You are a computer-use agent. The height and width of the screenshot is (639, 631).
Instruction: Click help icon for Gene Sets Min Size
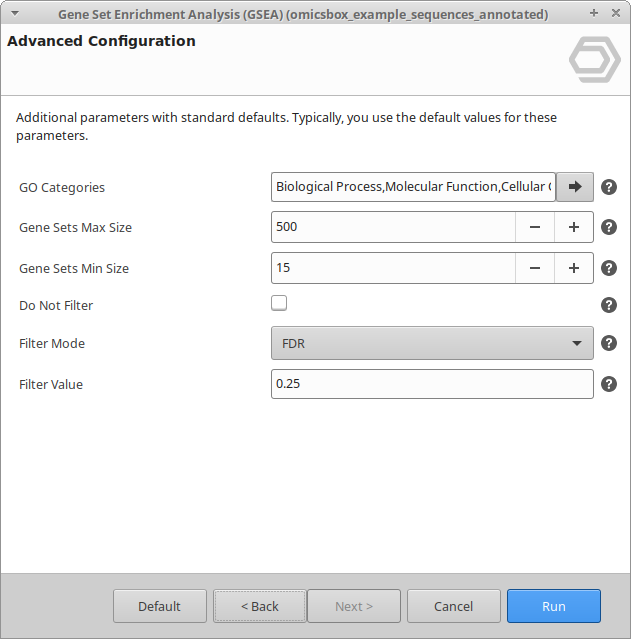pos(608,268)
